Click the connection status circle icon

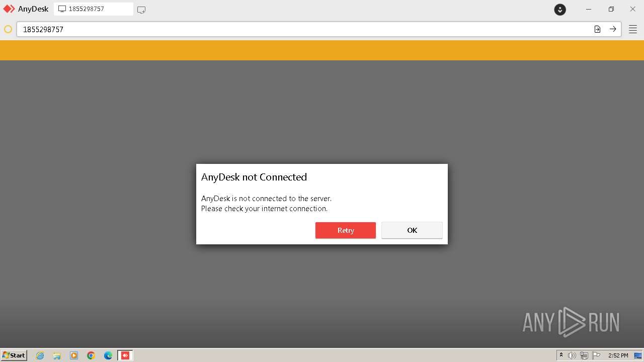(x=8, y=29)
